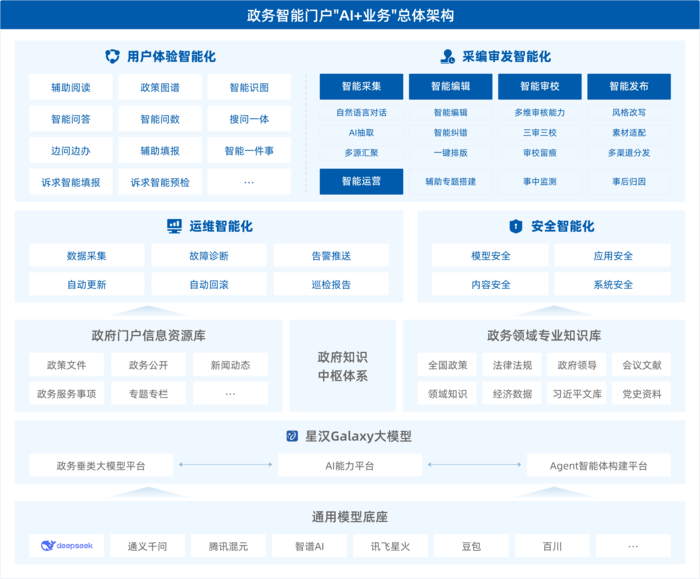Screen dimensions: 700x579
Task: Click the 搜问一体 tile
Action: (249, 119)
